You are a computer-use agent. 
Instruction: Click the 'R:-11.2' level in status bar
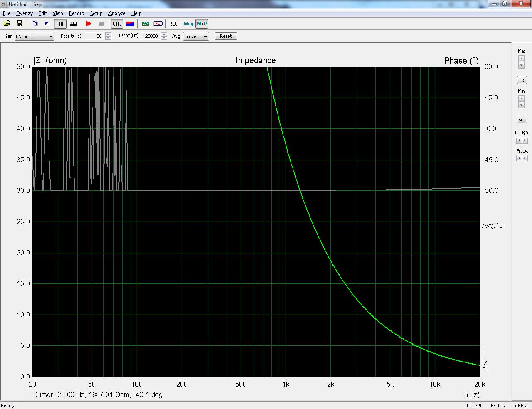point(498,406)
